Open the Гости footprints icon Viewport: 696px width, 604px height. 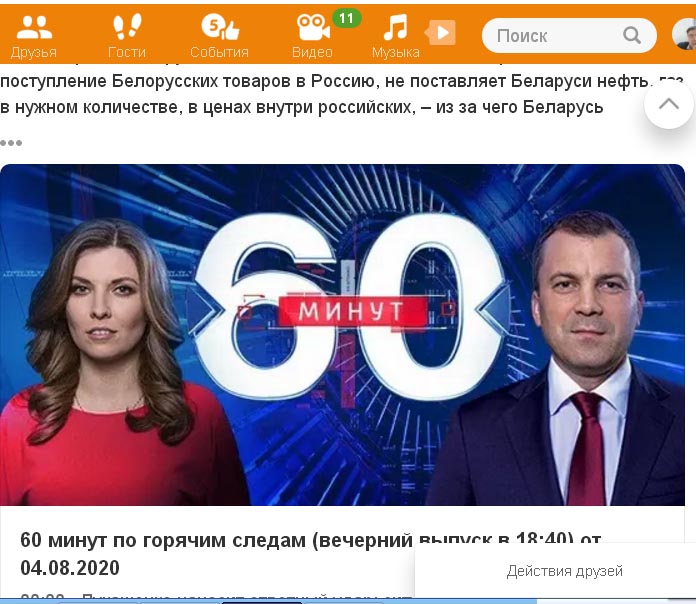click(127, 27)
